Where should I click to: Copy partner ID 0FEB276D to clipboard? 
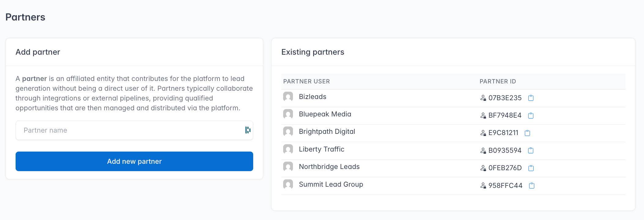point(531,168)
